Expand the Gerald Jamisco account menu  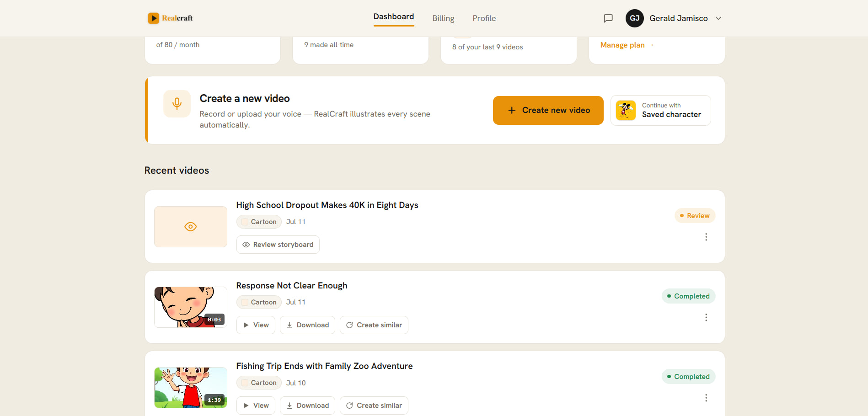coord(718,18)
